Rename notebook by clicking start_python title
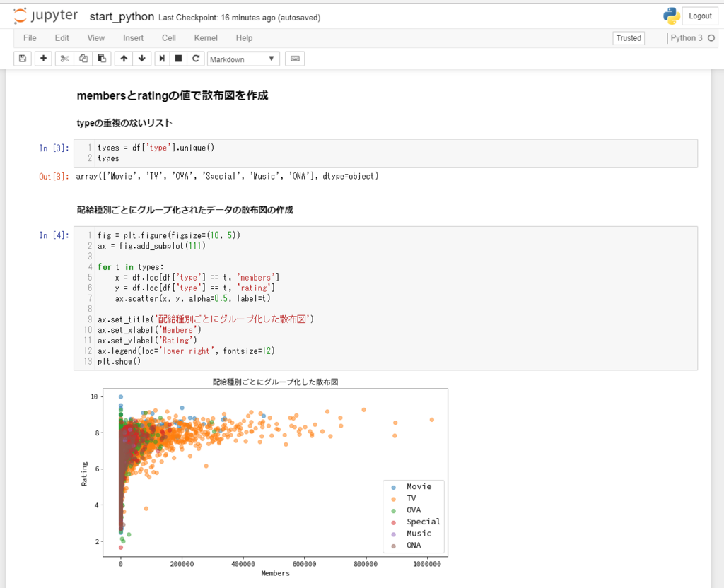The width and height of the screenshot is (724, 588). click(122, 17)
